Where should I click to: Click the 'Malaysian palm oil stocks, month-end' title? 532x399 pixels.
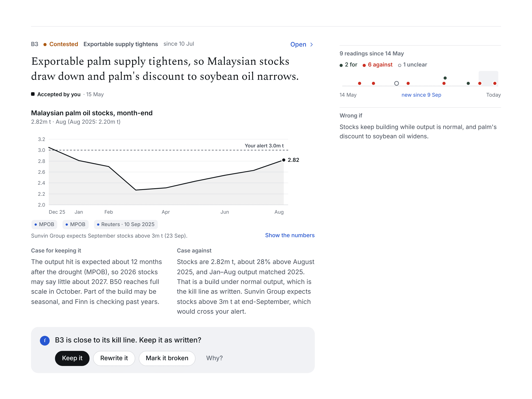(92, 113)
